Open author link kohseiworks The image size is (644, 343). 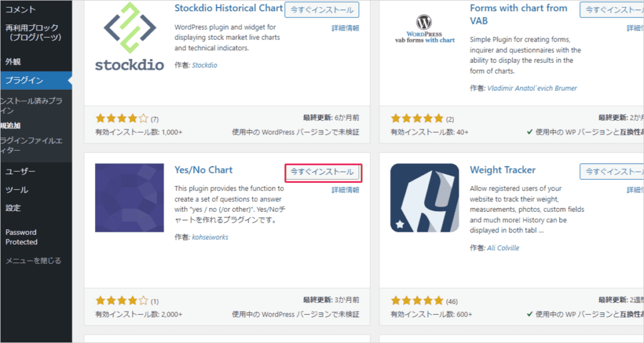click(x=210, y=237)
